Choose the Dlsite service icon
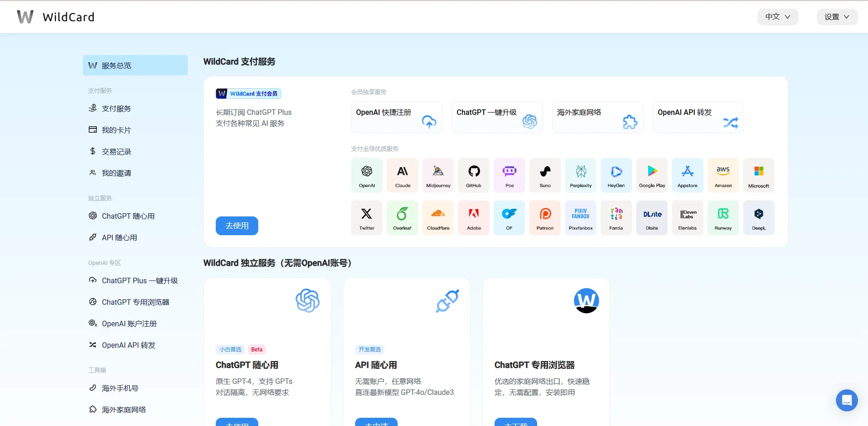The width and height of the screenshot is (868, 426). click(x=652, y=218)
